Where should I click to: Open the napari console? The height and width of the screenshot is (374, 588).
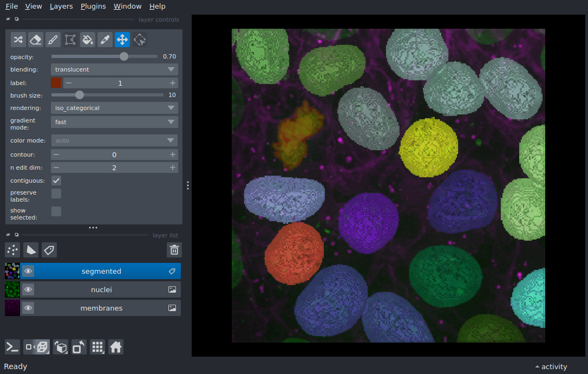12,347
